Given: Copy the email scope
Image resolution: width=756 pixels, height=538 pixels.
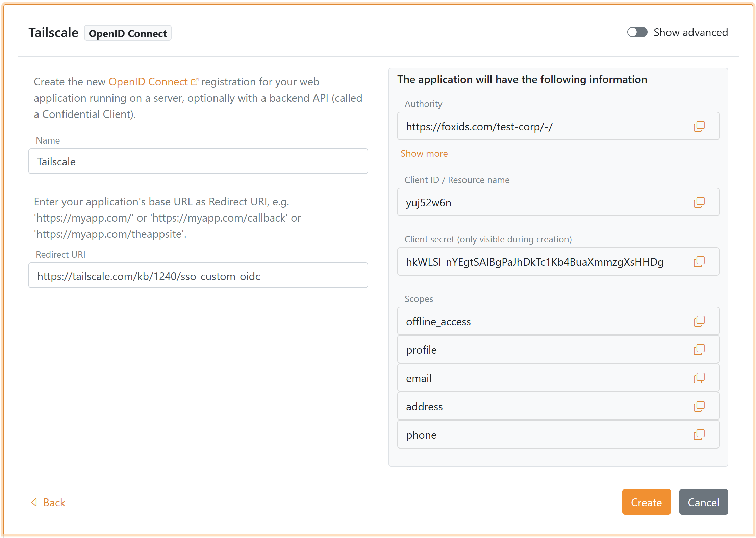Looking at the screenshot, I should (x=699, y=378).
